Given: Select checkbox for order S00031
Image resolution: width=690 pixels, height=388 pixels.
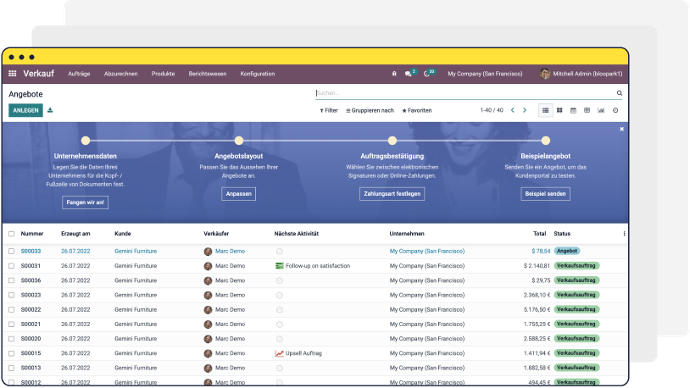Looking at the screenshot, I should click(x=11, y=266).
